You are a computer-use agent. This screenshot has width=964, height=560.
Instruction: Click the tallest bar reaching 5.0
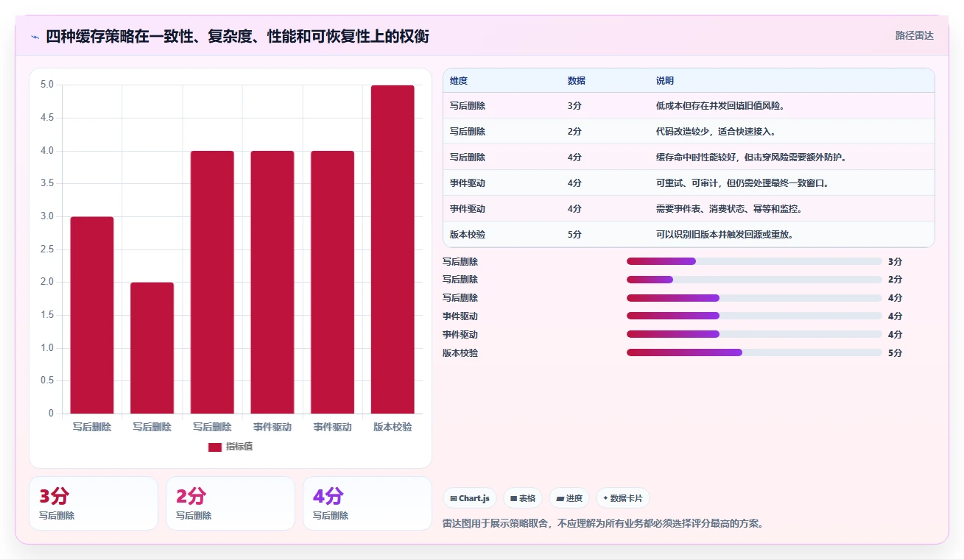pos(393,249)
